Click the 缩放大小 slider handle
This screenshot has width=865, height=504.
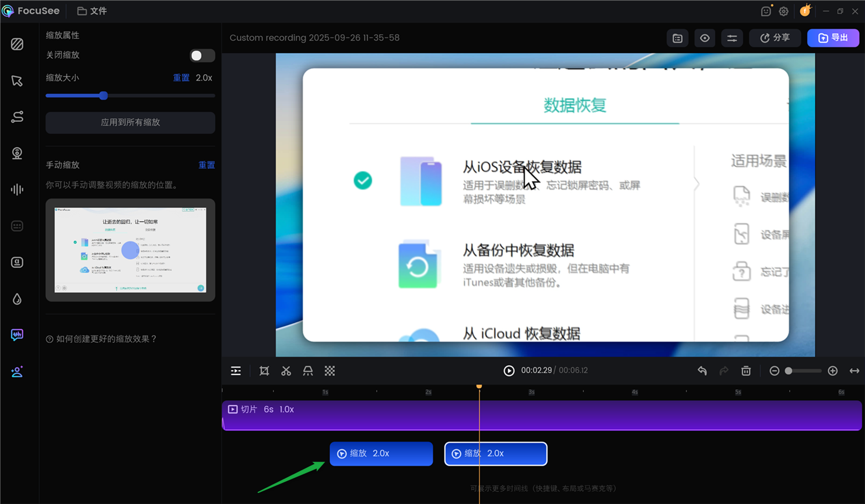[x=103, y=96]
